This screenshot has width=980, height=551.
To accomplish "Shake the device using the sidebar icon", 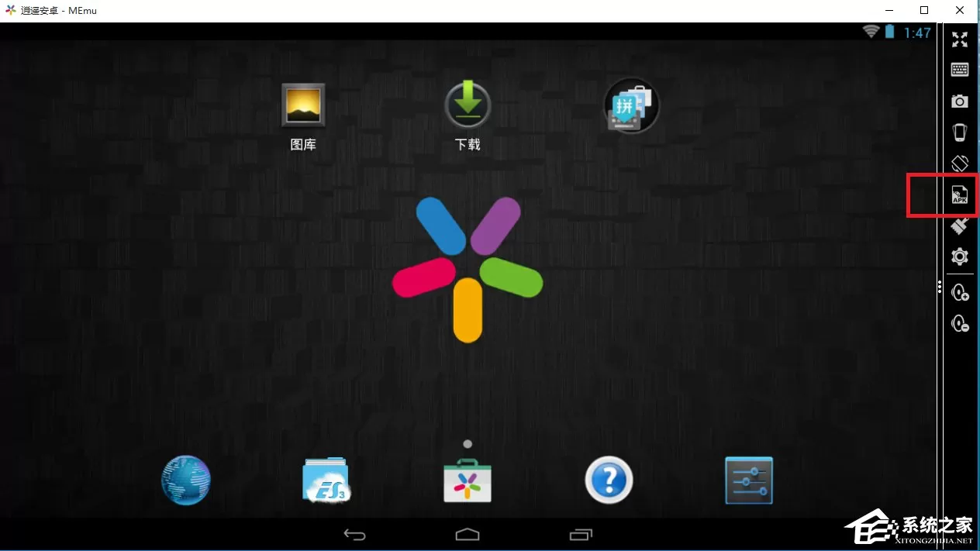I will (x=960, y=133).
